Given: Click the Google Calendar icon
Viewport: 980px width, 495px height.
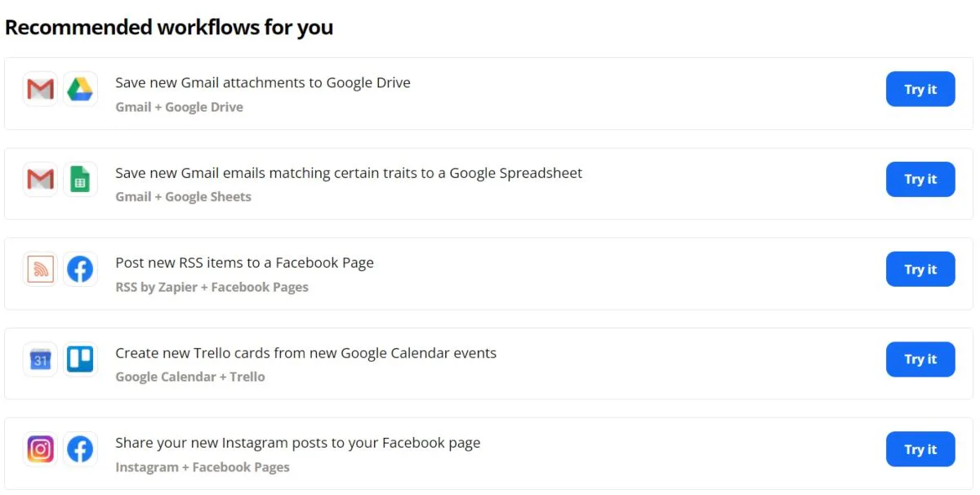Looking at the screenshot, I should click(x=40, y=359).
